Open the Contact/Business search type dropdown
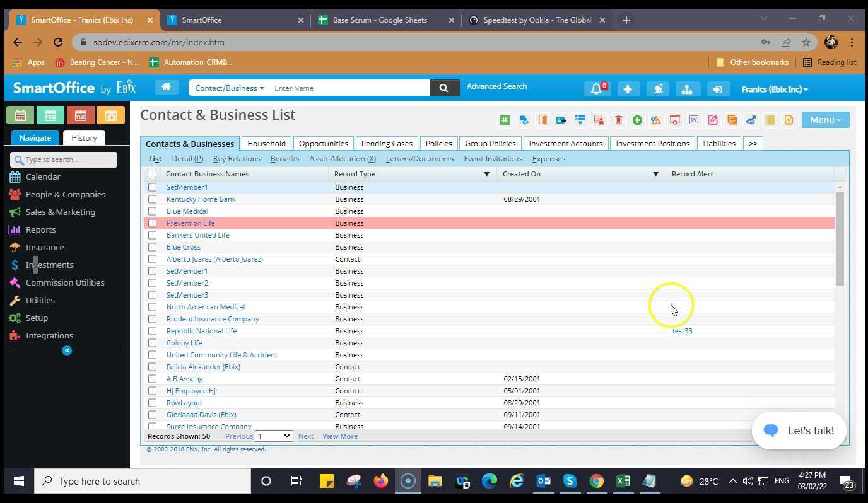This screenshot has width=868, height=503. pyautogui.click(x=229, y=88)
